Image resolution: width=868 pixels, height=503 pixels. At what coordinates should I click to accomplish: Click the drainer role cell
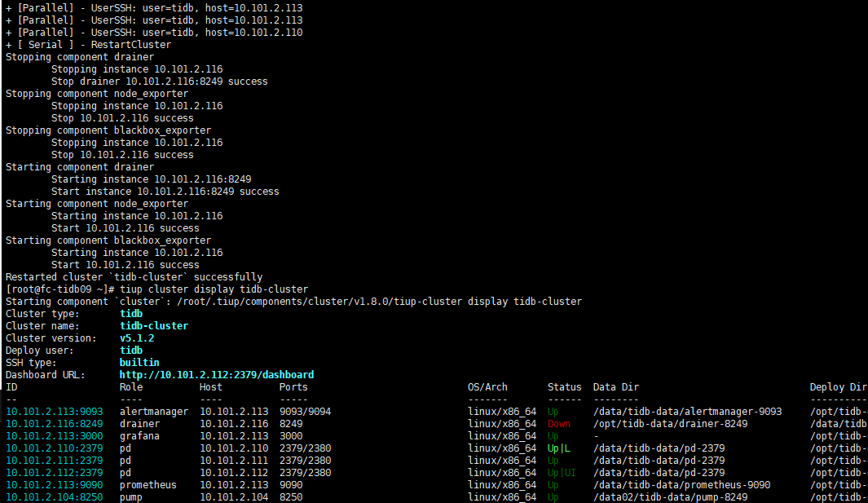139,424
